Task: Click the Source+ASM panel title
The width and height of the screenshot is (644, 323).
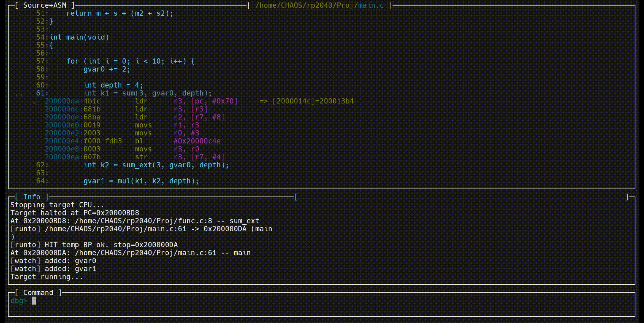Action: click(44, 5)
